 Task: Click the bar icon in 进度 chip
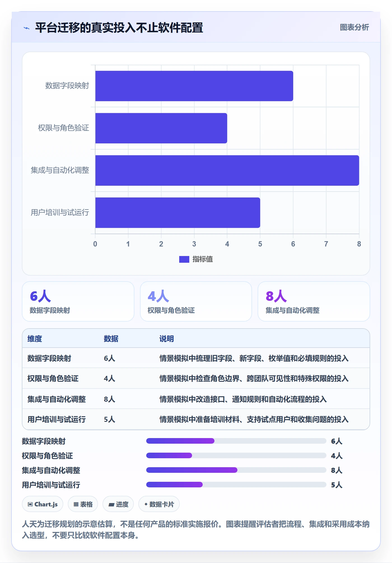click(x=111, y=505)
